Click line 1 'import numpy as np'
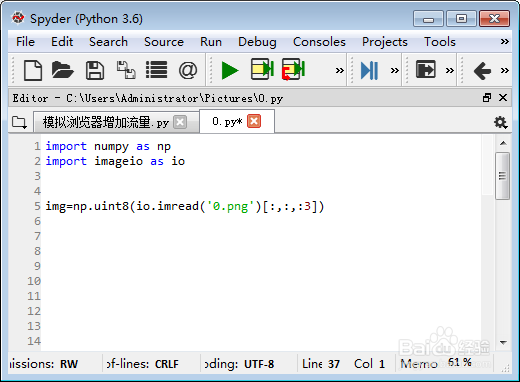The width and height of the screenshot is (520, 382). coord(108,146)
